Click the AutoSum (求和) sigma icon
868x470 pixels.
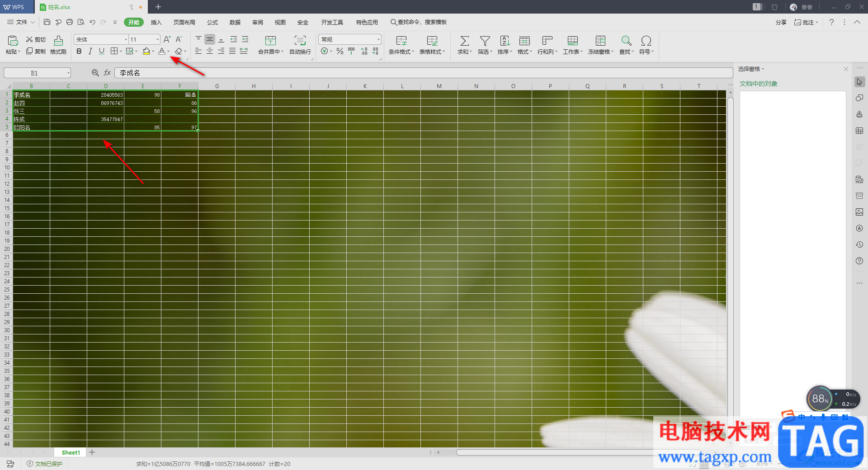[x=464, y=41]
